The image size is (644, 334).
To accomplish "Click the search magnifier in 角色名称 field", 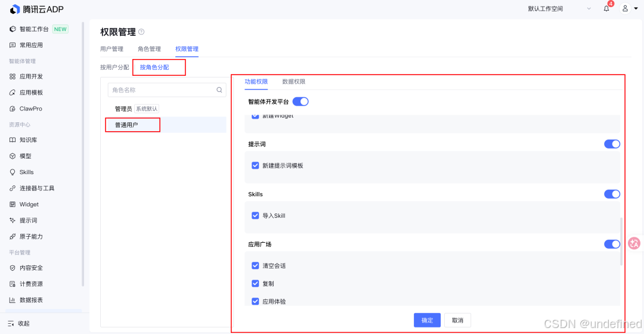I will [x=219, y=90].
